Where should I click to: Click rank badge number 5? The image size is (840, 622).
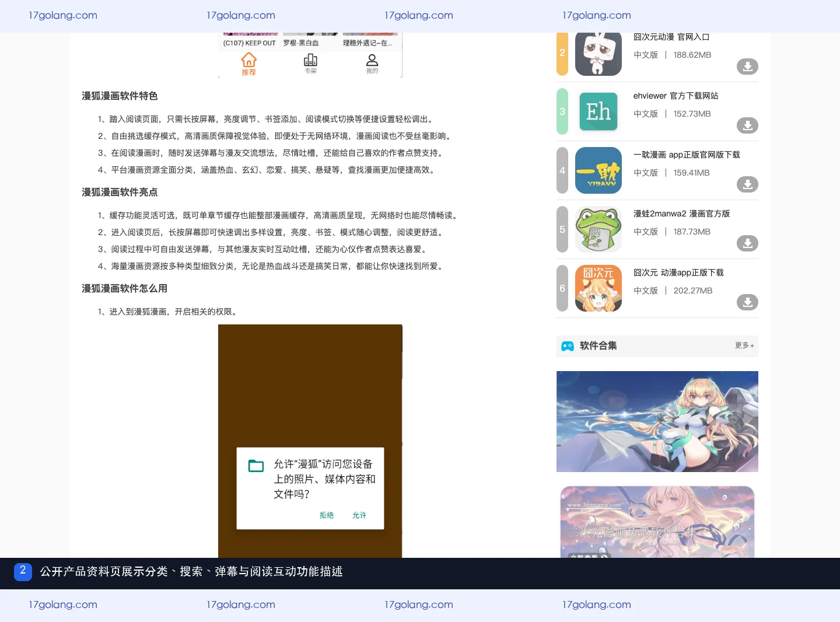562,229
